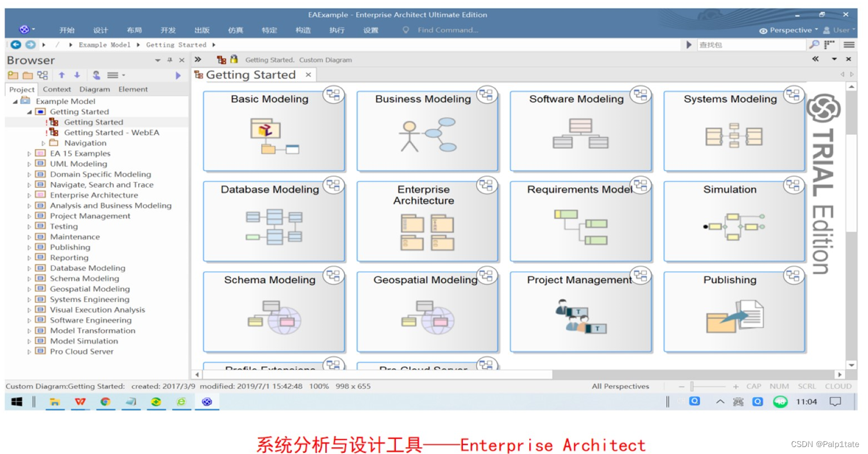868x454 pixels.
Task: Open the diagram icon on Basic Modeling card
Action: pyautogui.click(x=333, y=95)
